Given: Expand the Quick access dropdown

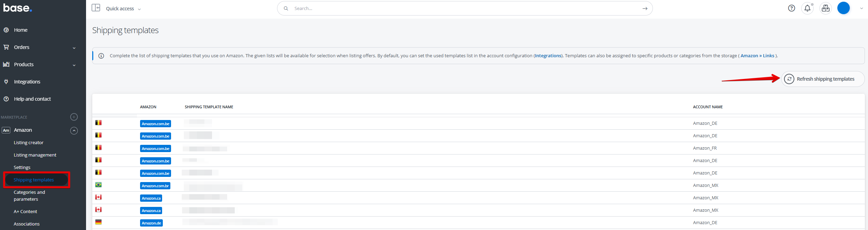Looking at the screenshot, I should point(123,9).
